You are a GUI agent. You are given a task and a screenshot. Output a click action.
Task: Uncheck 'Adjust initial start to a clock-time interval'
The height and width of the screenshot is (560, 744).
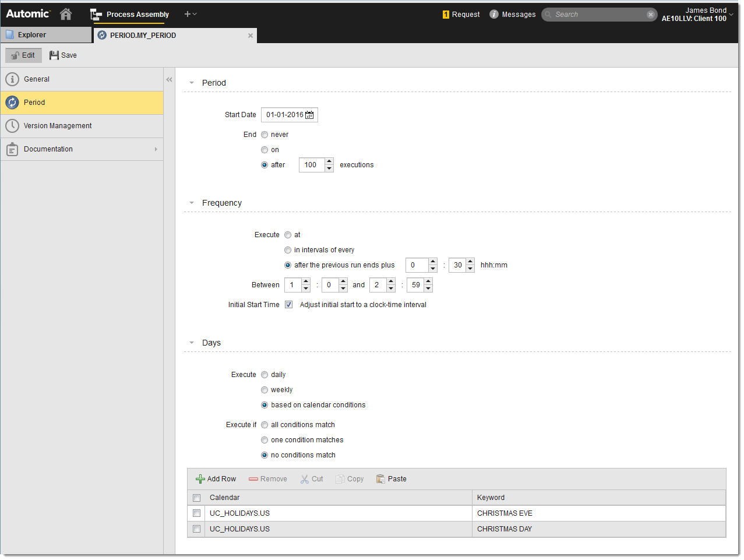(x=288, y=304)
